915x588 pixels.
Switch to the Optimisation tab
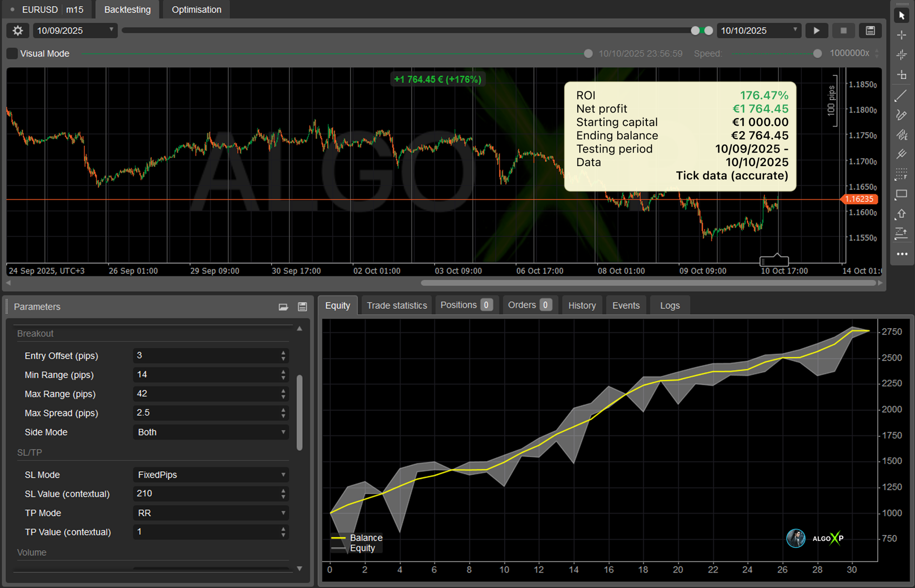point(196,10)
